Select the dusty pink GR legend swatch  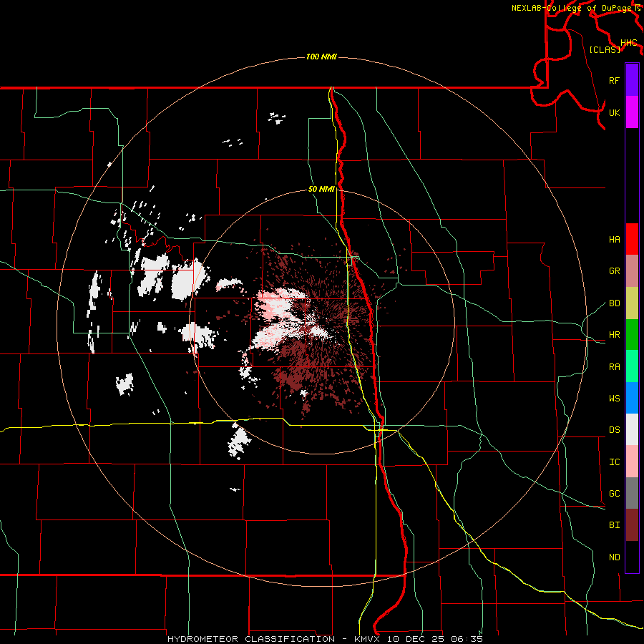(x=632, y=271)
